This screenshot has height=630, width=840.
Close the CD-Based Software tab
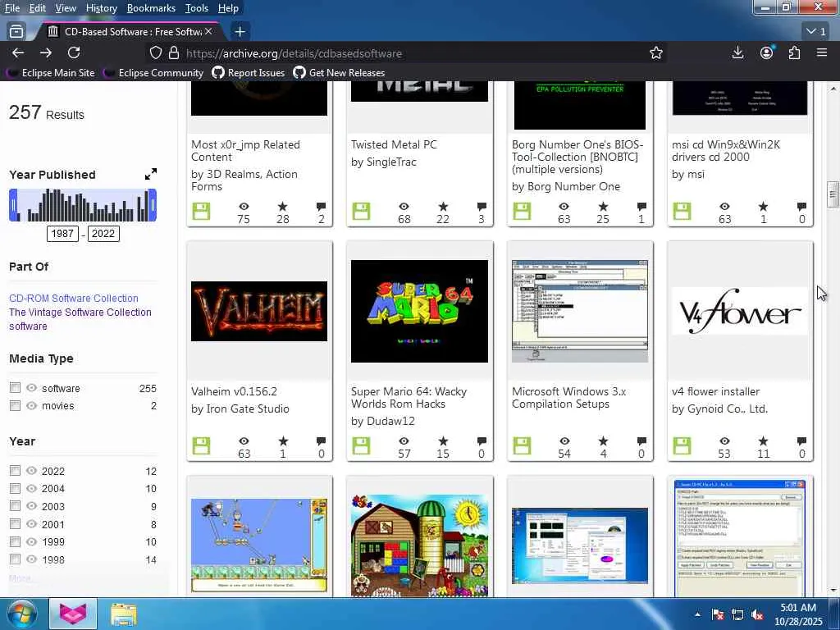[x=208, y=32]
